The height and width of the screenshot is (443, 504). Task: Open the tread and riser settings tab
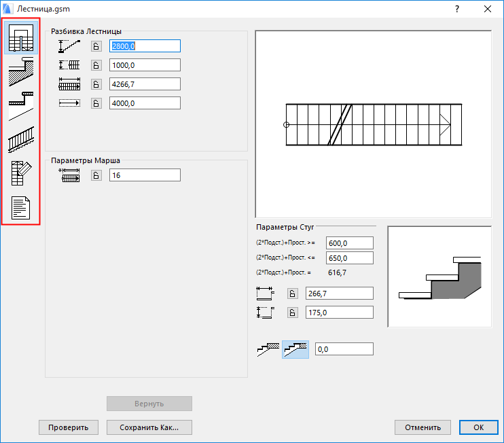click(21, 106)
